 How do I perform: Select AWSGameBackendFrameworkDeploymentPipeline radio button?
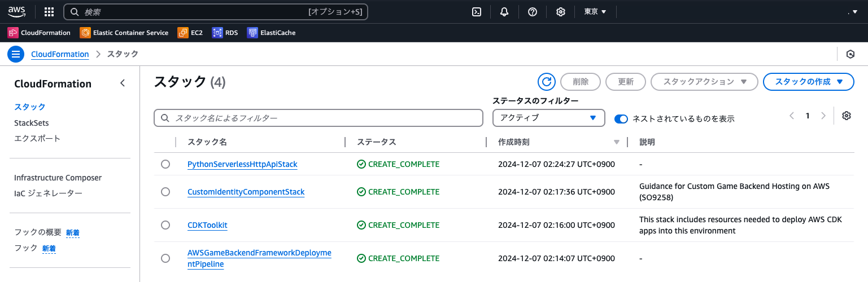[x=165, y=258]
